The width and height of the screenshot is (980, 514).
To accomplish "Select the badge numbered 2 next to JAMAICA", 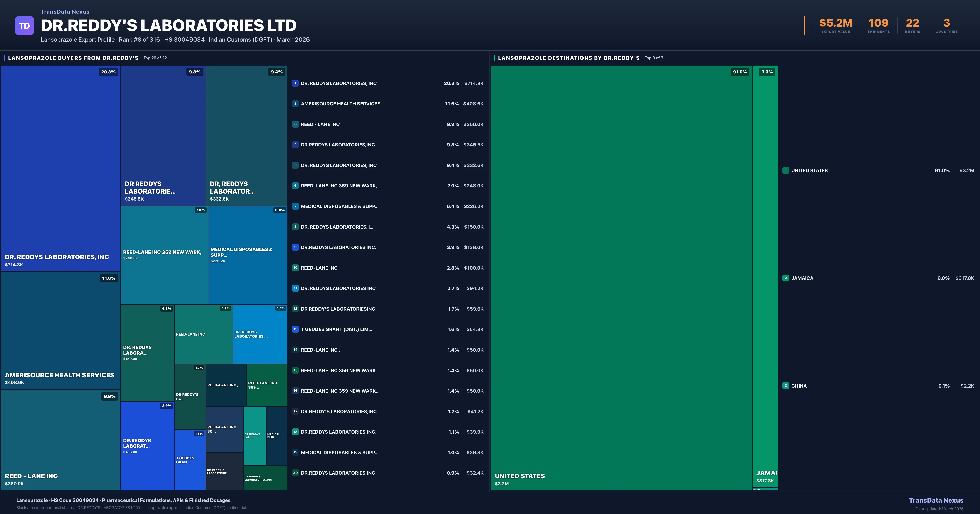I will click(786, 278).
